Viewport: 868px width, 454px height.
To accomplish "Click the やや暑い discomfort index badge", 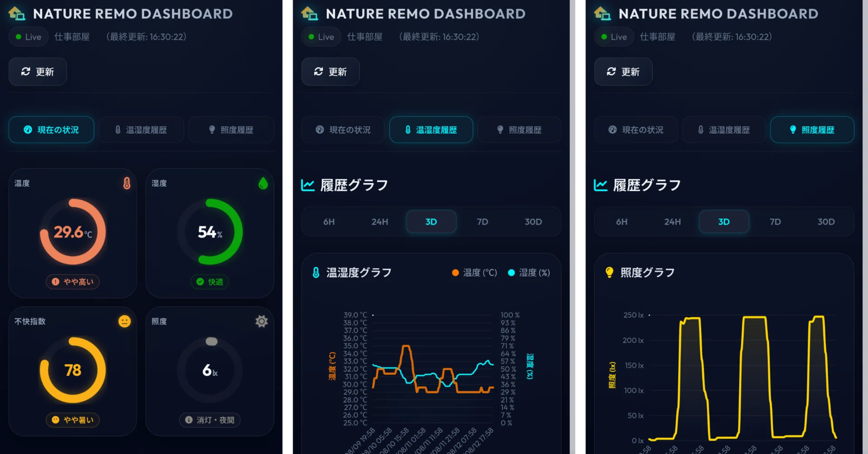I will tap(73, 420).
